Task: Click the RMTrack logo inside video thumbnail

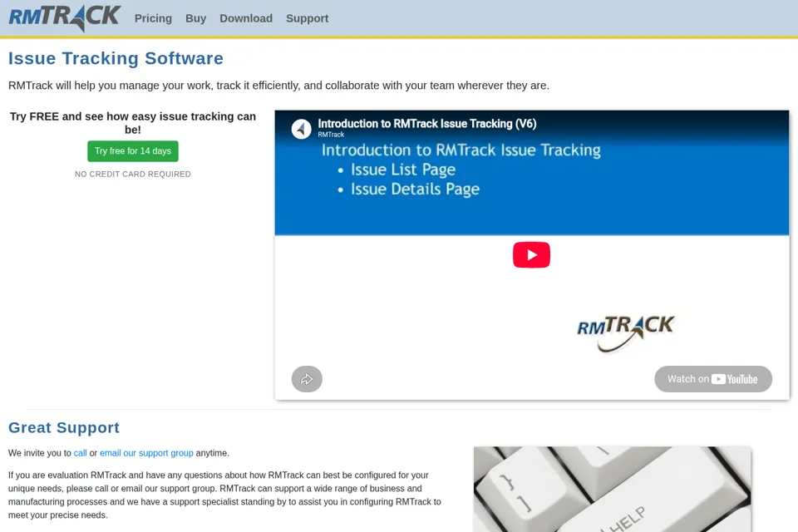Action: (x=625, y=333)
